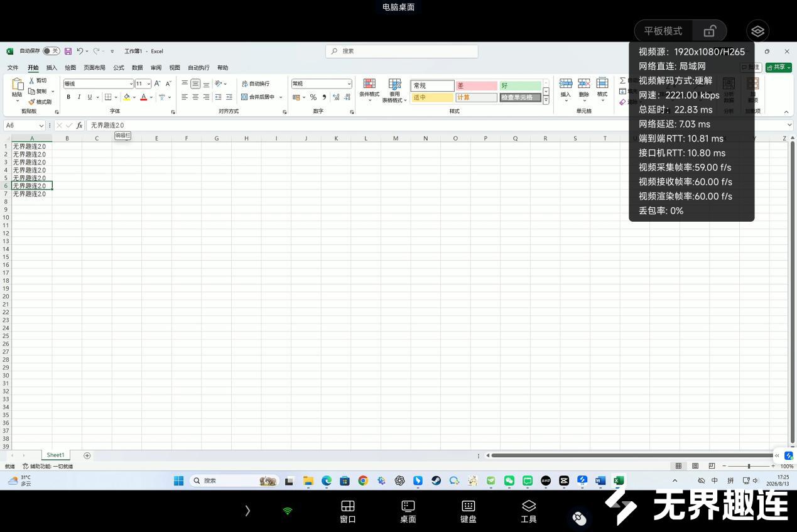Toggle Italic formatting
This screenshot has width=797, height=532.
[x=79, y=97]
